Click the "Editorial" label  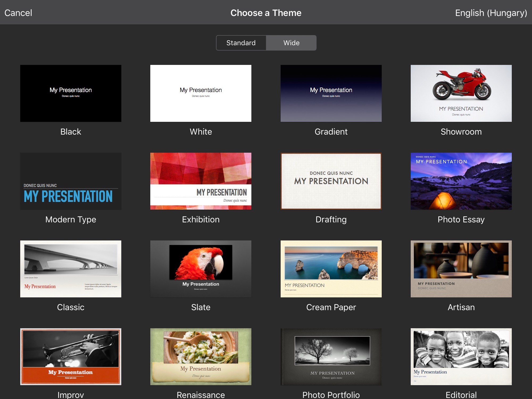coord(461,395)
